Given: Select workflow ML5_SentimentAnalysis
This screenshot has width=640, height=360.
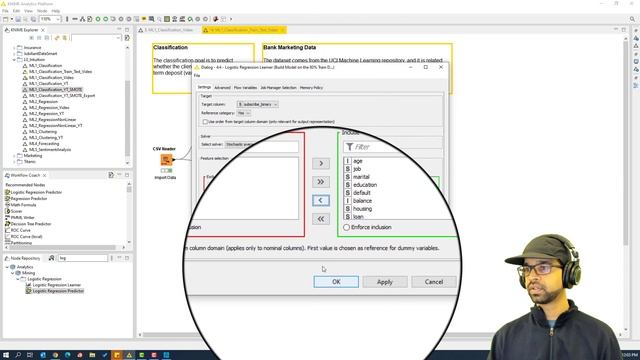Looking at the screenshot, I should [x=50, y=150].
